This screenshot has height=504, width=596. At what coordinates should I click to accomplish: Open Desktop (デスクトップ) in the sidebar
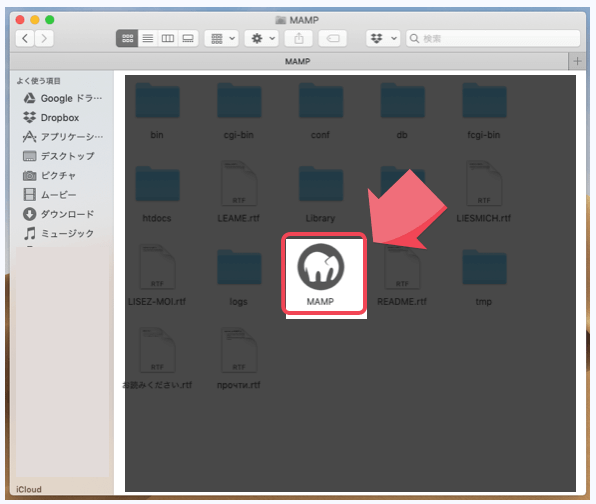(x=59, y=156)
